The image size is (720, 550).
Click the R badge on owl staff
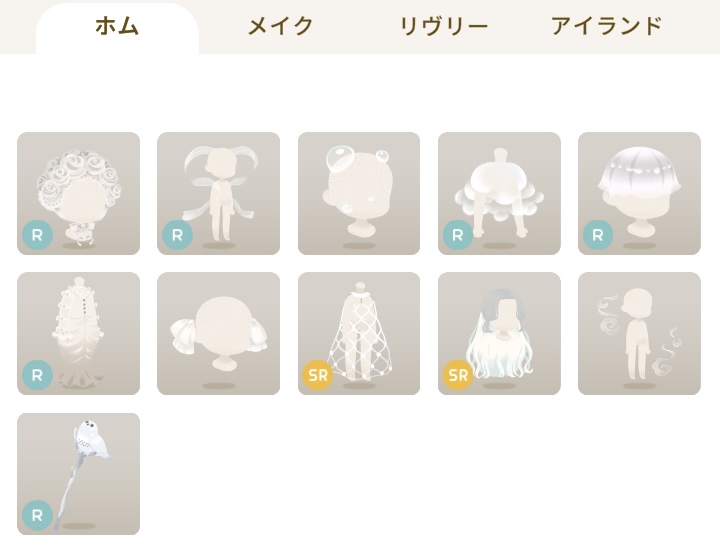(37, 516)
